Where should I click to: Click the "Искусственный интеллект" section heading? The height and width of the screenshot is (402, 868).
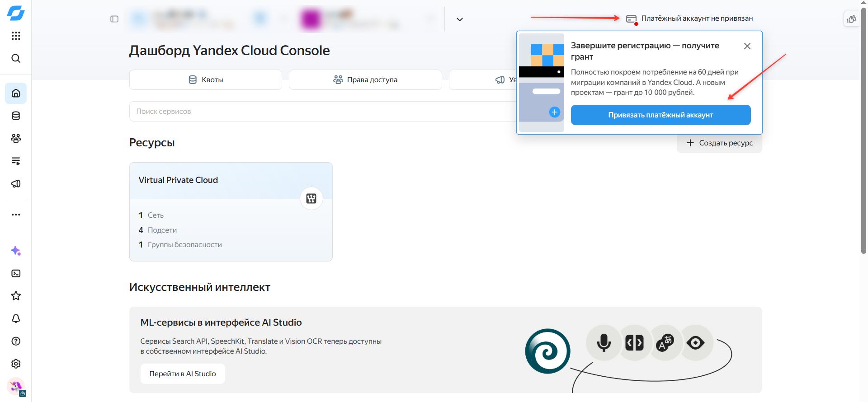200,287
